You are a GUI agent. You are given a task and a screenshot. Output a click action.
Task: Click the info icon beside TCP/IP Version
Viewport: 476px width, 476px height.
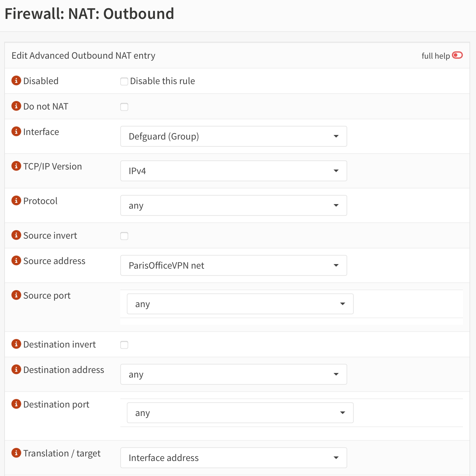(x=16, y=166)
